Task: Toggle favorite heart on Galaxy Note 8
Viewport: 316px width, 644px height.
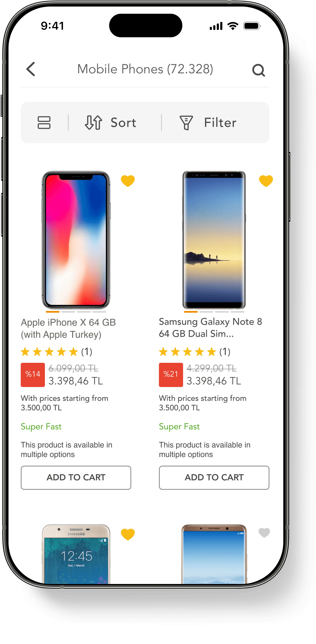Action: (266, 181)
